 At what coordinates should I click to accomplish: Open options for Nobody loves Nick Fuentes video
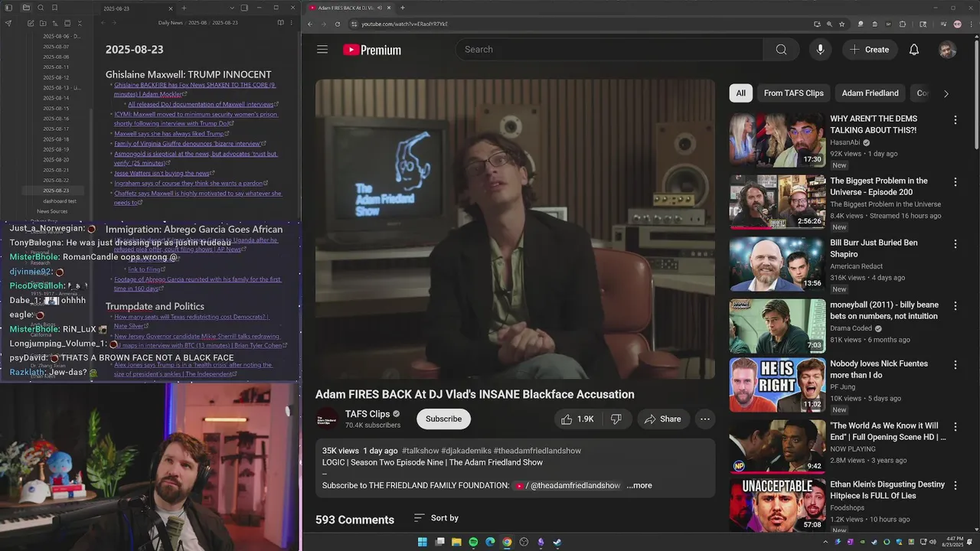tap(955, 364)
